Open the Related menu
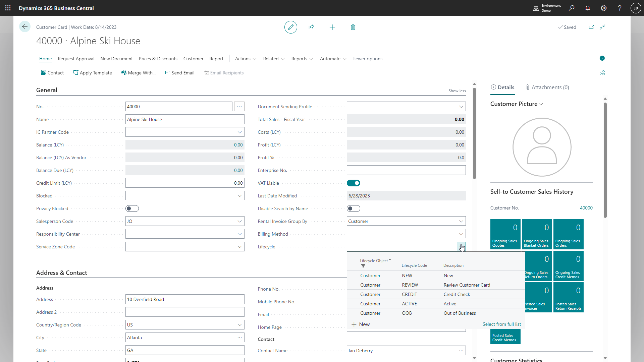The image size is (644, 362). [274, 59]
